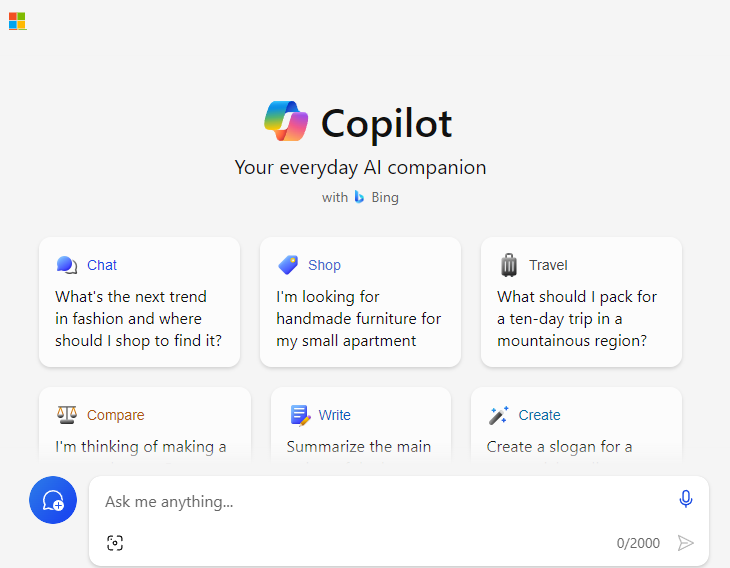Focus the Ask me anything text box
Image resolution: width=730 pixels, height=568 pixels.
[386, 501]
